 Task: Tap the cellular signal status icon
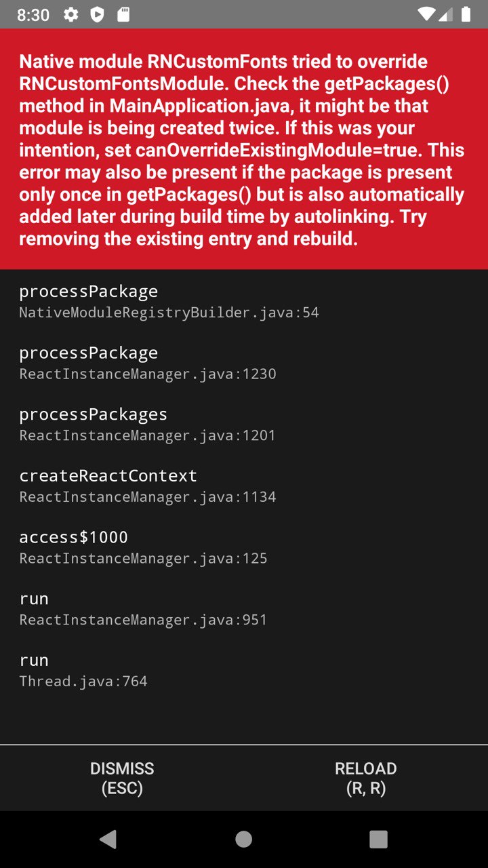tap(446, 14)
